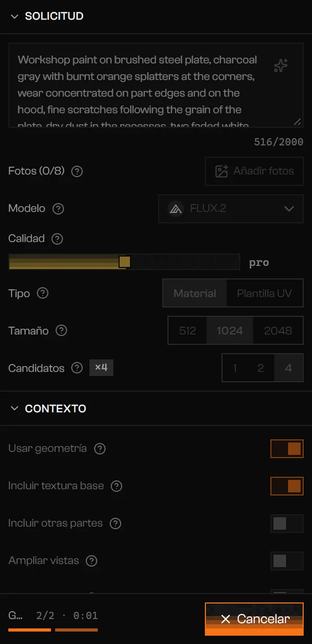Enable the Incluir otras partes switch

pyautogui.click(x=287, y=524)
